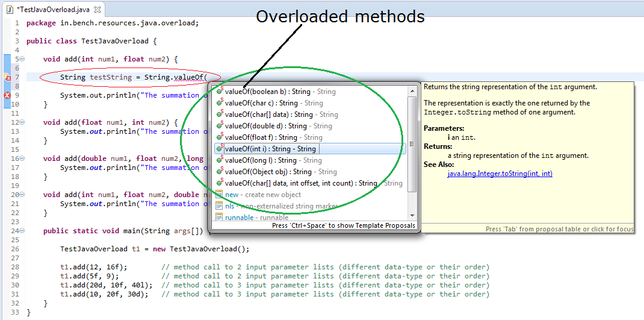The width and height of the screenshot is (644, 320).
Task: Click the Javadoc 'See Also:' heading
Action: coord(439,165)
